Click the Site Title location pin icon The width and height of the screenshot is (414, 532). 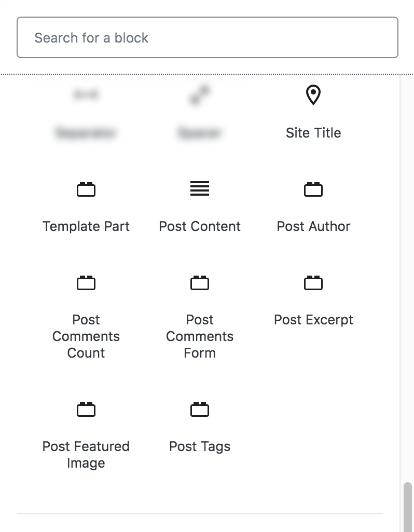click(x=313, y=96)
